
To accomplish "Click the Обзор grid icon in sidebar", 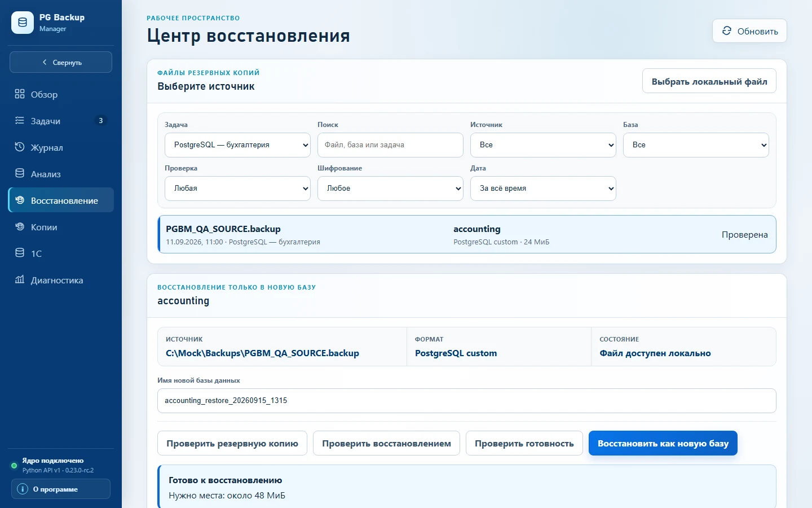I will 20,94.
